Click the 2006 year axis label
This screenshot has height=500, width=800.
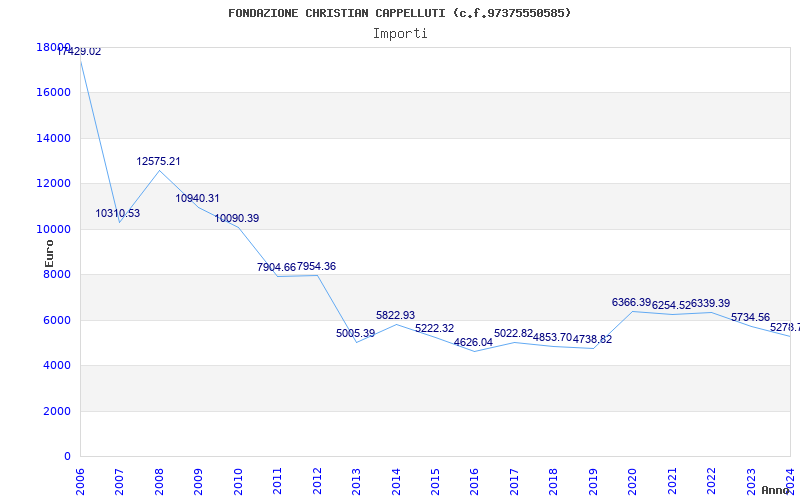pyautogui.click(x=80, y=480)
